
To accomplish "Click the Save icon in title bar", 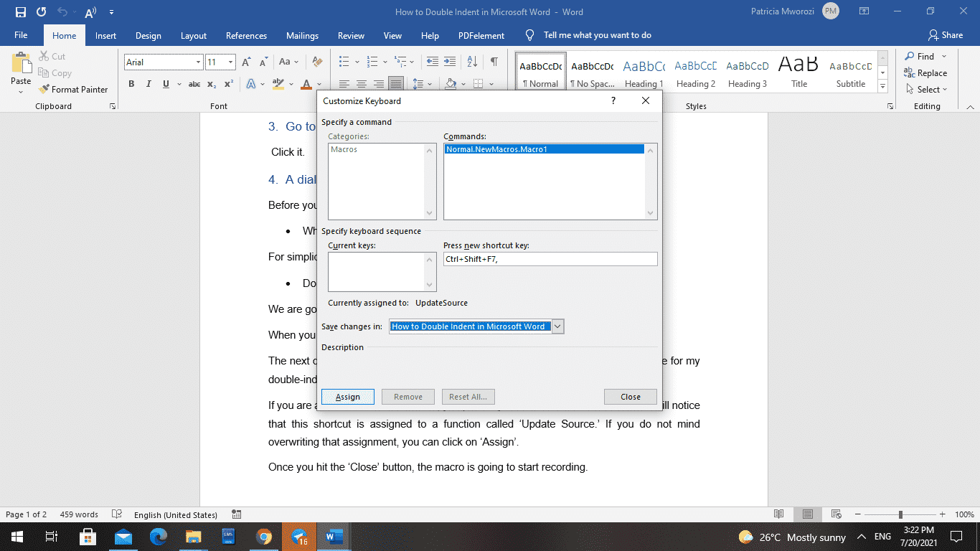I will click(20, 12).
